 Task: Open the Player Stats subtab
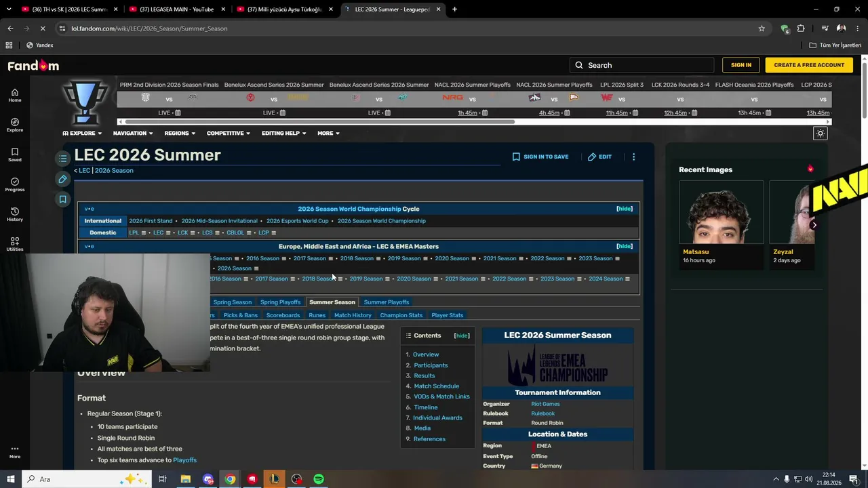[448, 315]
